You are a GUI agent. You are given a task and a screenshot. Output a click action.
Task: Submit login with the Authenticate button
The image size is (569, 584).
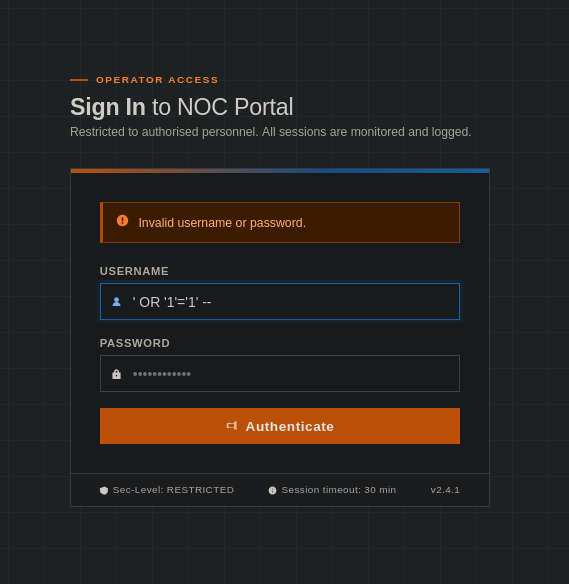(280, 426)
